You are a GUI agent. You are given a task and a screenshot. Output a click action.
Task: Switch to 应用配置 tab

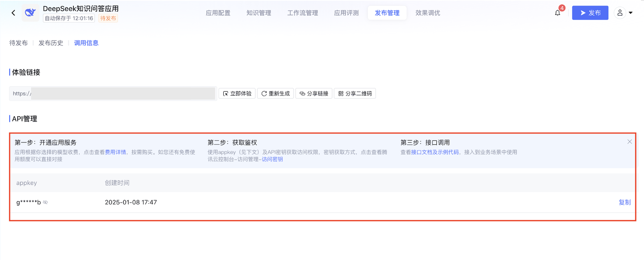(x=218, y=13)
